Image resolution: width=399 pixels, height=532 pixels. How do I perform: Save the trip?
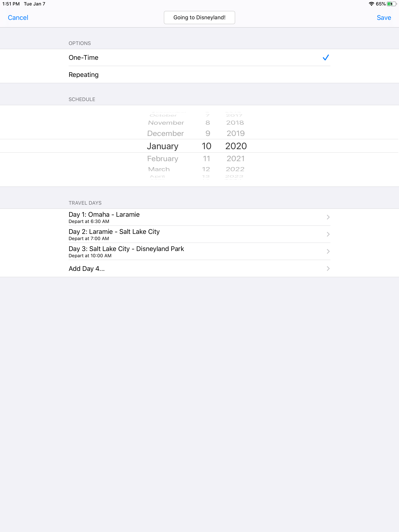point(384,18)
